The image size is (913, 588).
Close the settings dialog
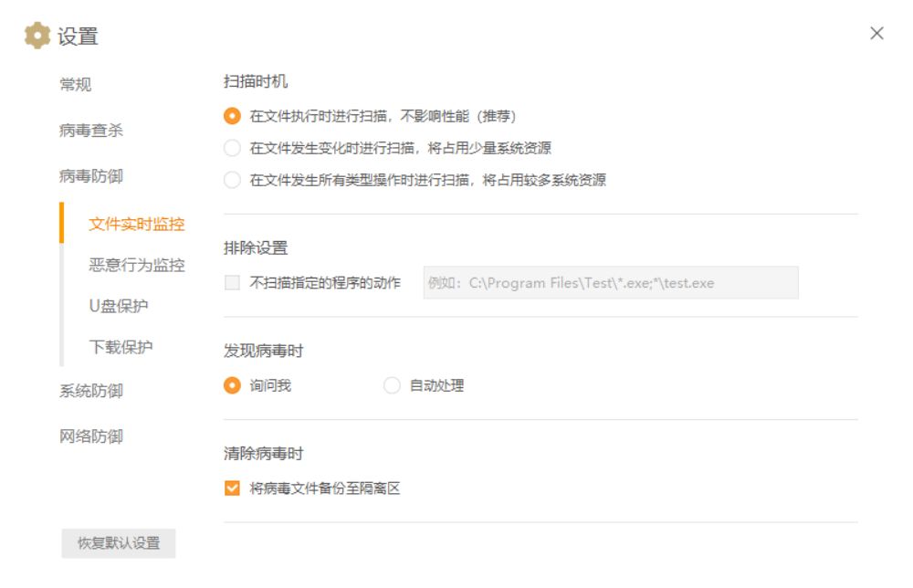876,33
